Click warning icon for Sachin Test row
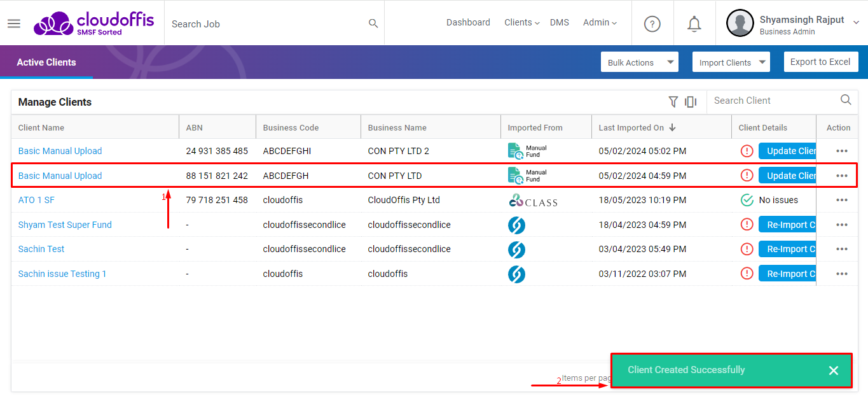 (747, 249)
